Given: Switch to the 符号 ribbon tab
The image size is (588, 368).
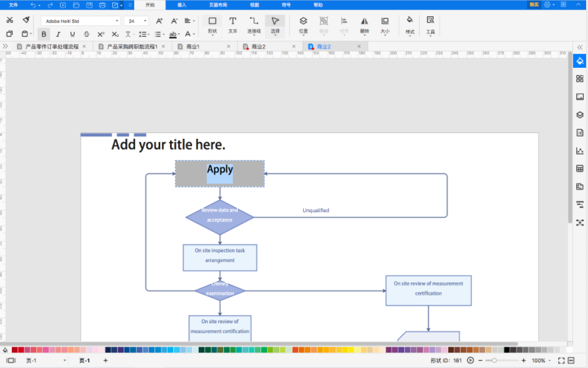Looking at the screenshot, I should pyautogui.click(x=286, y=5).
